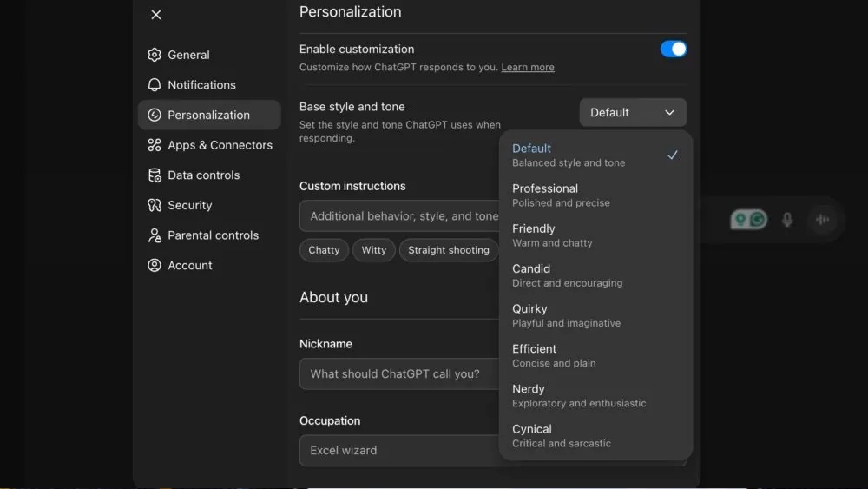868x489 pixels.
Task: Add the Straight shooting trait chip
Action: [x=448, y=250]
